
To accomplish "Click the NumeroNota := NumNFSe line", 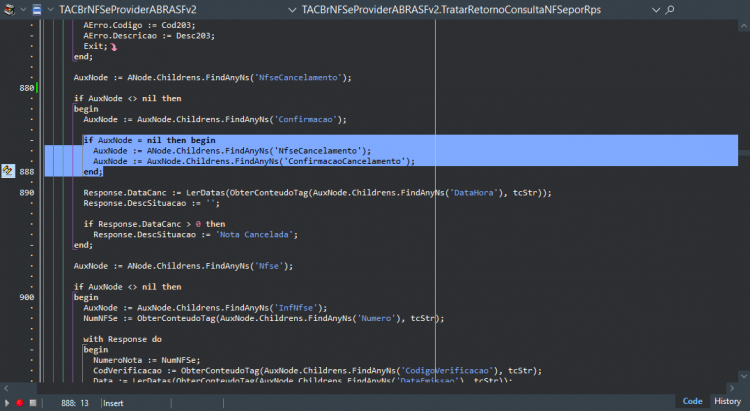I will point(146,360).
